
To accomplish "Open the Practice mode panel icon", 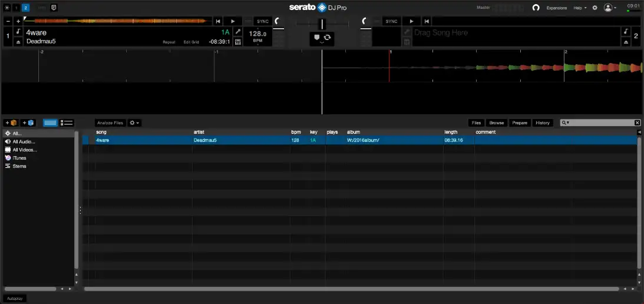I will point(54,8).
